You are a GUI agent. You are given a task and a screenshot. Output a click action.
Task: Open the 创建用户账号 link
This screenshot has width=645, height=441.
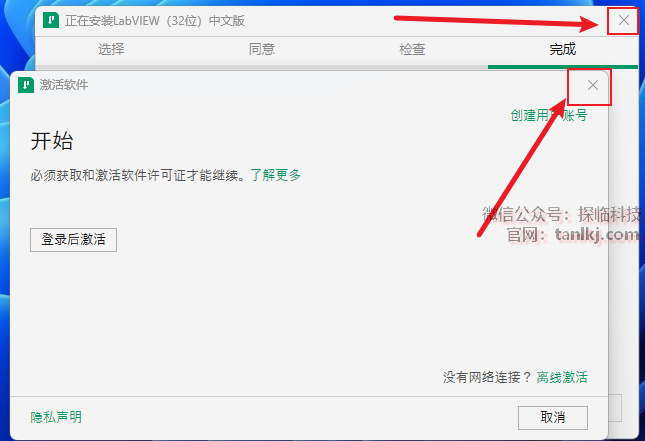[549, 115]
